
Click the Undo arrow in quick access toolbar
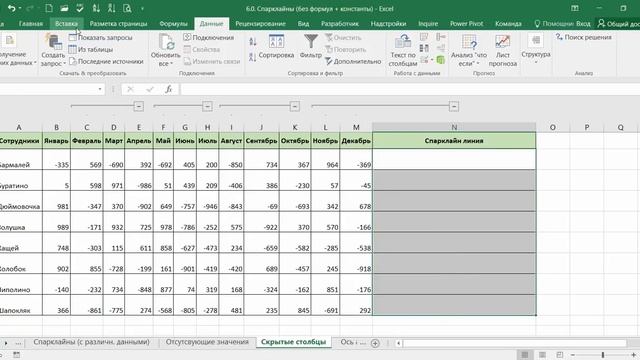tap(11, 8)
